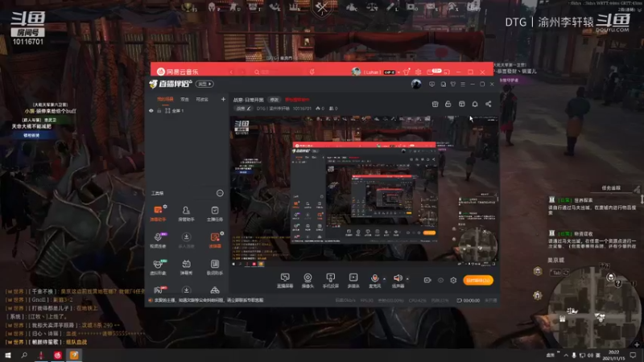Open Windows taskbar search
The width and height of the screenshot is (644, 362).
coord(24,355)
